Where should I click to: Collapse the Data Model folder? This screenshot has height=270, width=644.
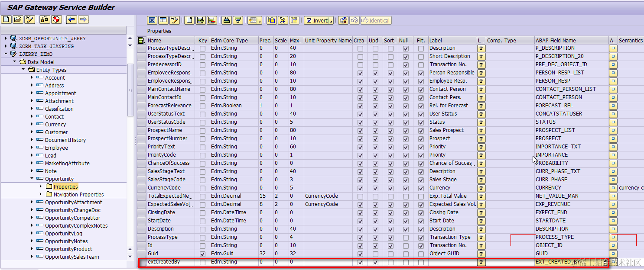14,62
